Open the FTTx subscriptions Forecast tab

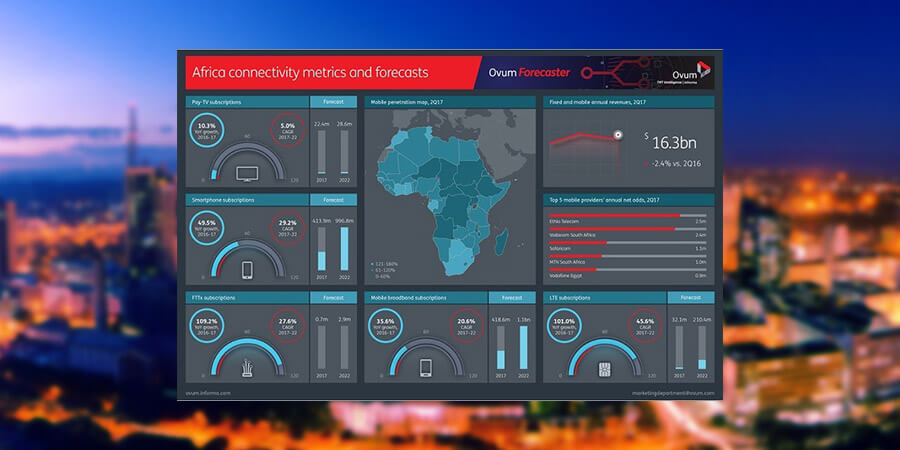click(333, 297)
